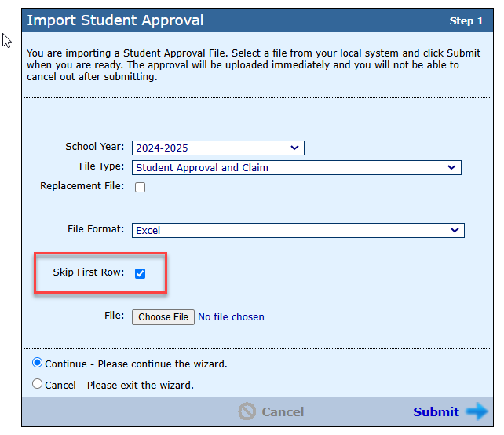504x435 pixels.
Task: Click the greyed-out Cancel button label
Action: 283,412
